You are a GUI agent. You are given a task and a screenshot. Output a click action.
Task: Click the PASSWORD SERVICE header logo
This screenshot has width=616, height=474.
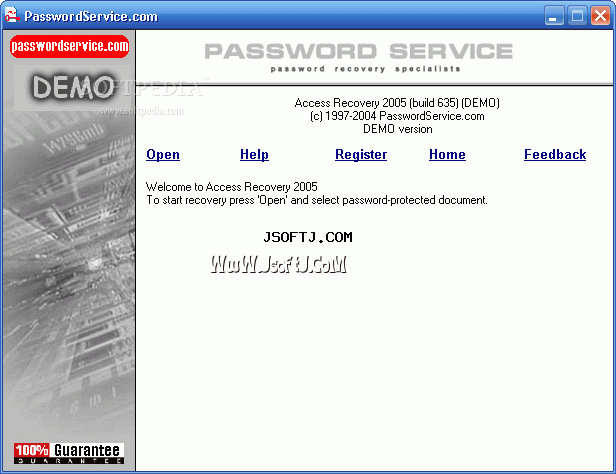tap(359, 51)
